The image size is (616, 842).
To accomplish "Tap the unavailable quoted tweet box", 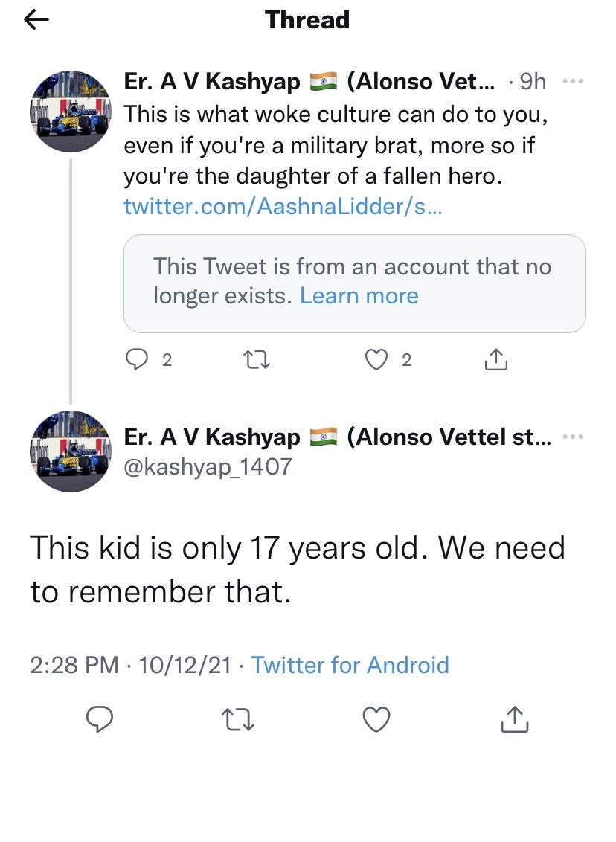I will pos(354,283).
